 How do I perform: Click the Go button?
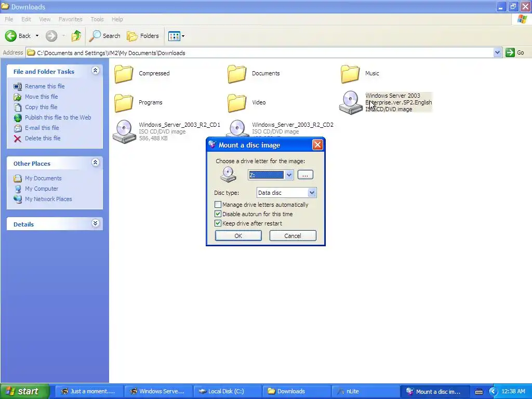point(515,52)
